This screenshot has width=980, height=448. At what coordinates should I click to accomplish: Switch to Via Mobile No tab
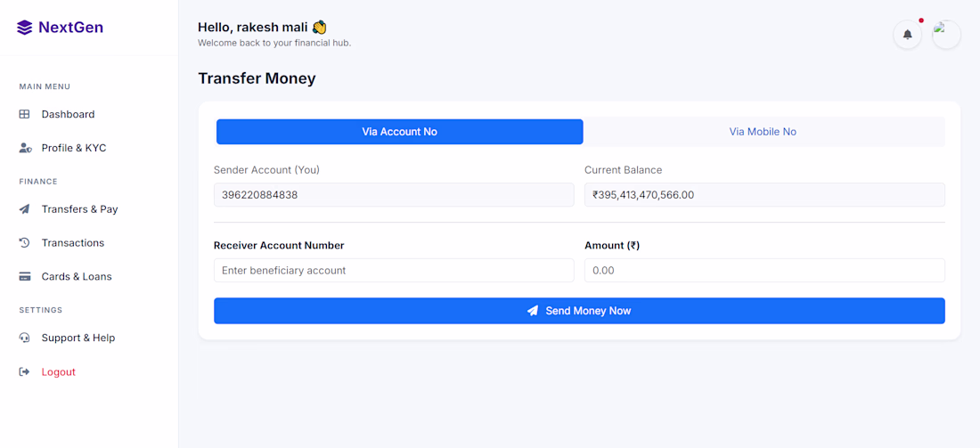point(763,132)
